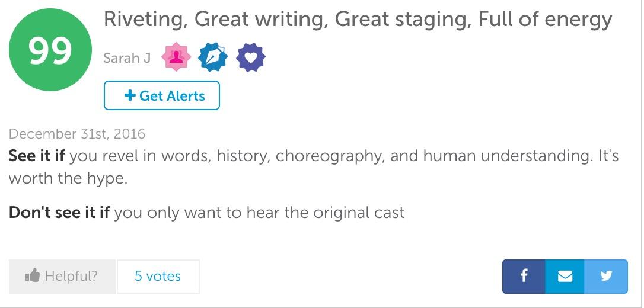The image size is (644, 308).
Task: Click the Riveting, Great writing review headline
Action: 358,20
